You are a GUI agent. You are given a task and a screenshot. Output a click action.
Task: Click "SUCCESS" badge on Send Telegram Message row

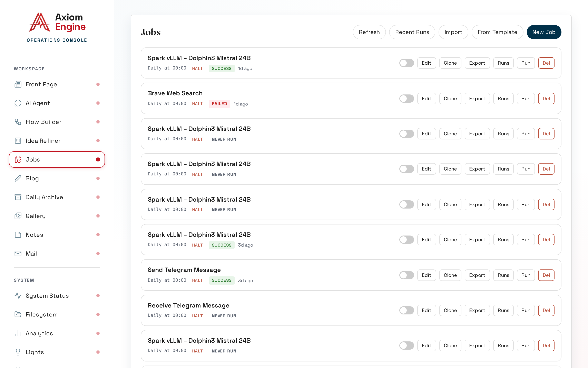coord(222,280)
